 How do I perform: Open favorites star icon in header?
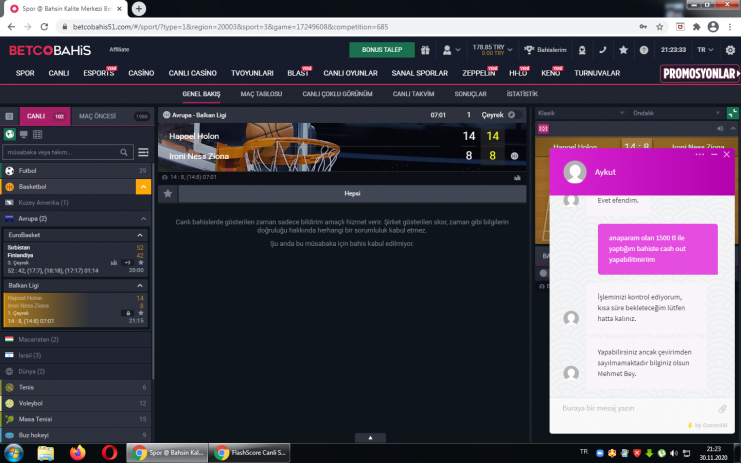(623, 50)
